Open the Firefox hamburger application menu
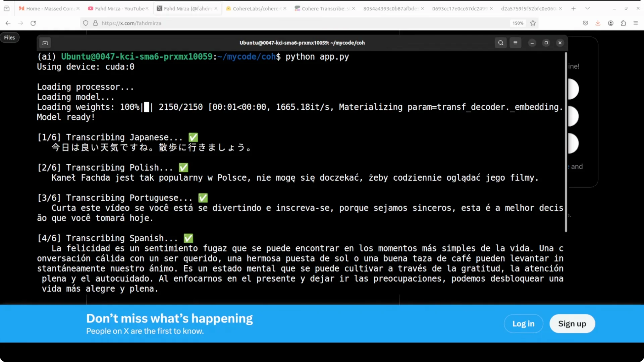This screenshot has width=644, height=362. point(635,23)
